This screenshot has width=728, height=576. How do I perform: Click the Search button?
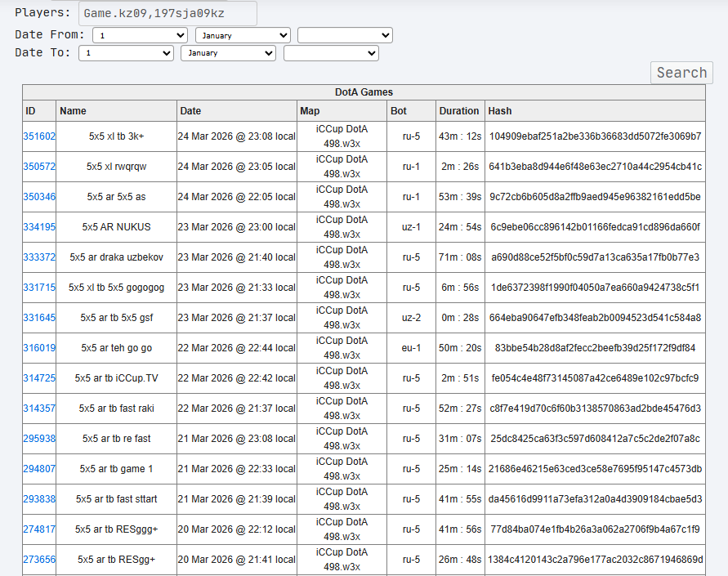point(681,73)
